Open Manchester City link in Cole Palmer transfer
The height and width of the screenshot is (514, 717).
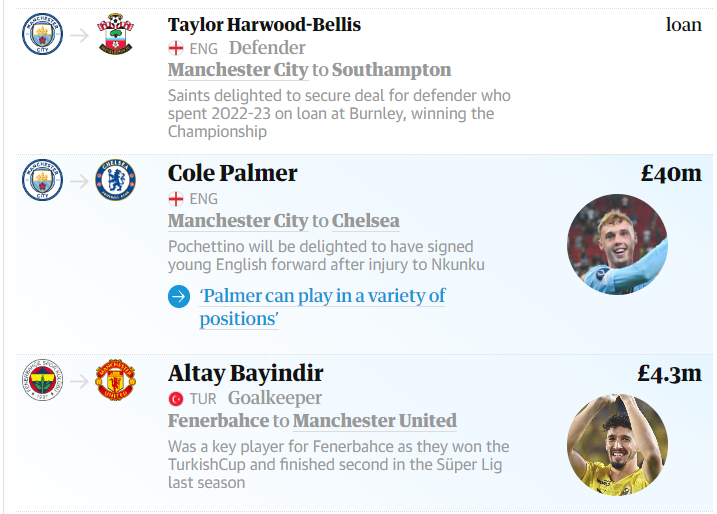tap(238, 221)
